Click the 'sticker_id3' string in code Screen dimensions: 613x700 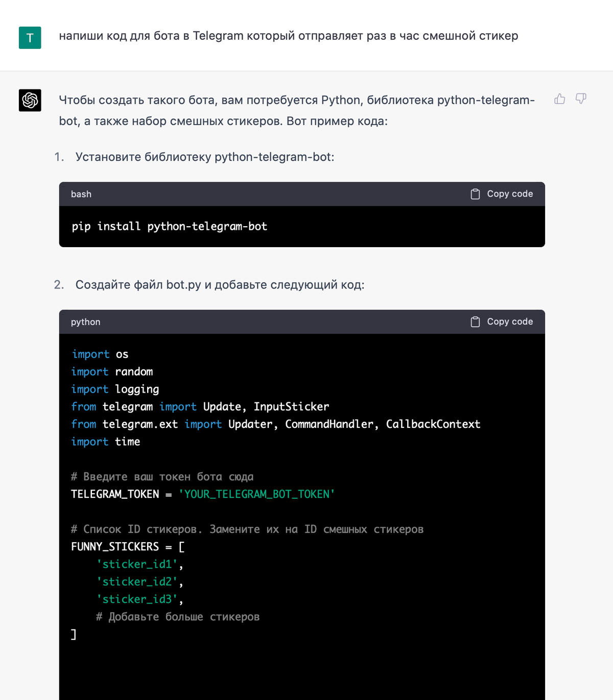(x=137, y=599)
